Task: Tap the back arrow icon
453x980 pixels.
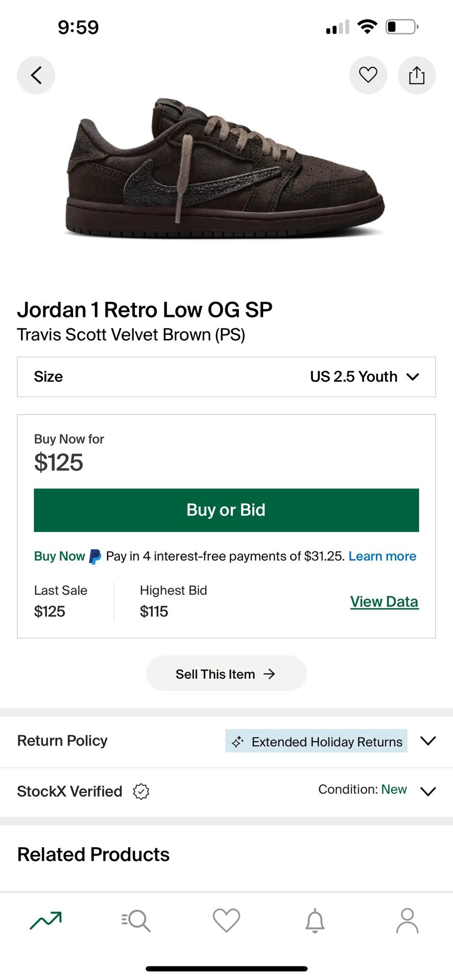Action: pos(36,75)
